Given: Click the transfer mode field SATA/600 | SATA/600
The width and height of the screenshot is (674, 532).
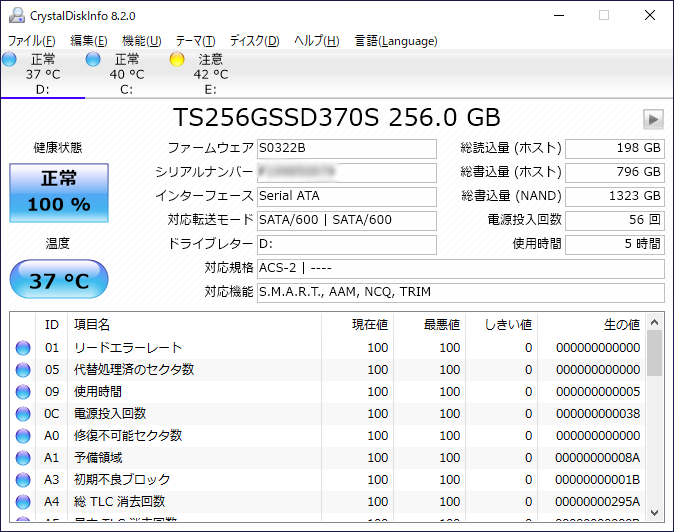Looking at the screenshot, I should pyautogui.click(x=347, y=220).
